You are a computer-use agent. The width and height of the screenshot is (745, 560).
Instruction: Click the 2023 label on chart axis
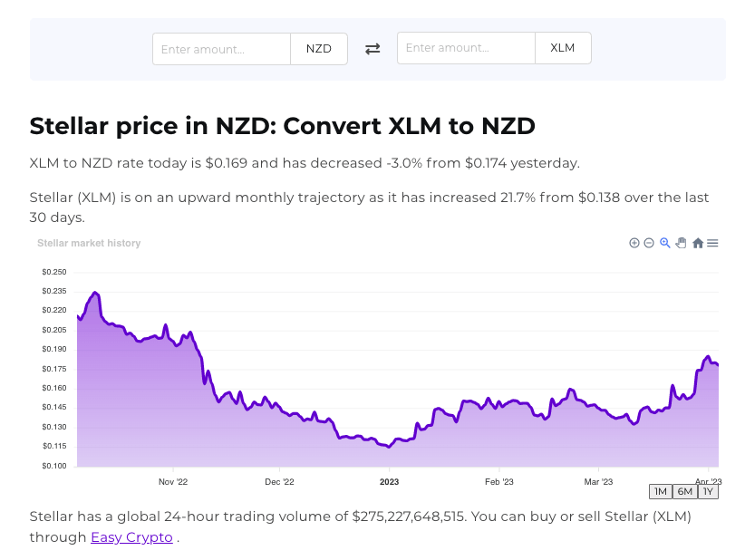[389, 482]
